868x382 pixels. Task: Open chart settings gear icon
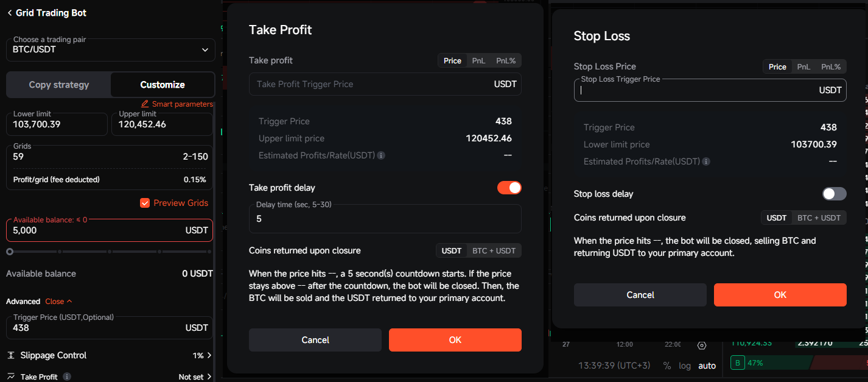701,345
